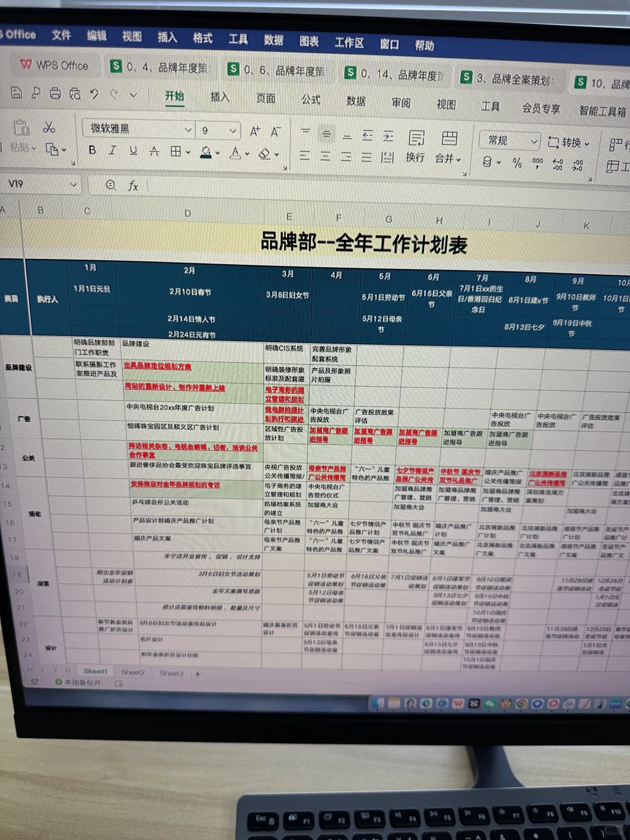
Task: Pick the font color A swatch
Action: 235,153
